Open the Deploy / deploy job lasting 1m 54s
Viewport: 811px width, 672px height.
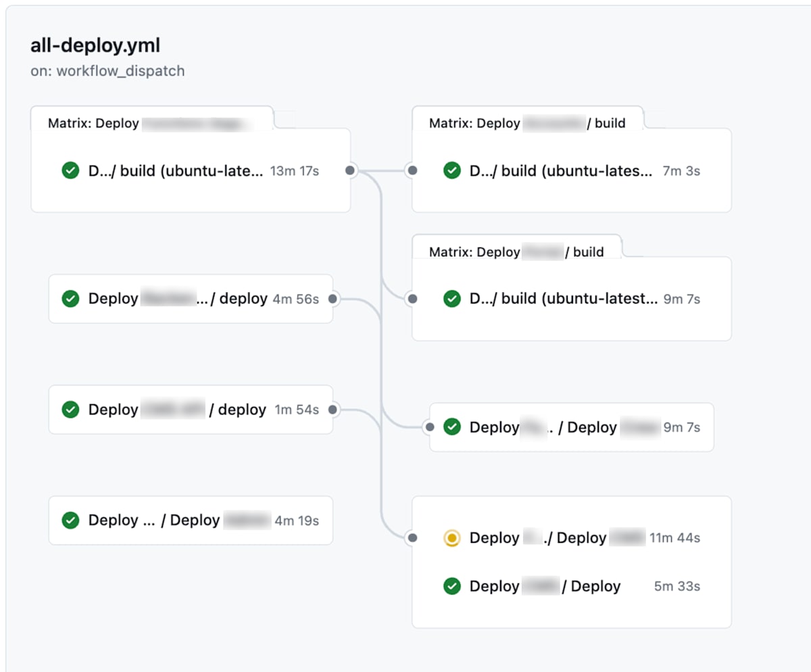point(191,410)
